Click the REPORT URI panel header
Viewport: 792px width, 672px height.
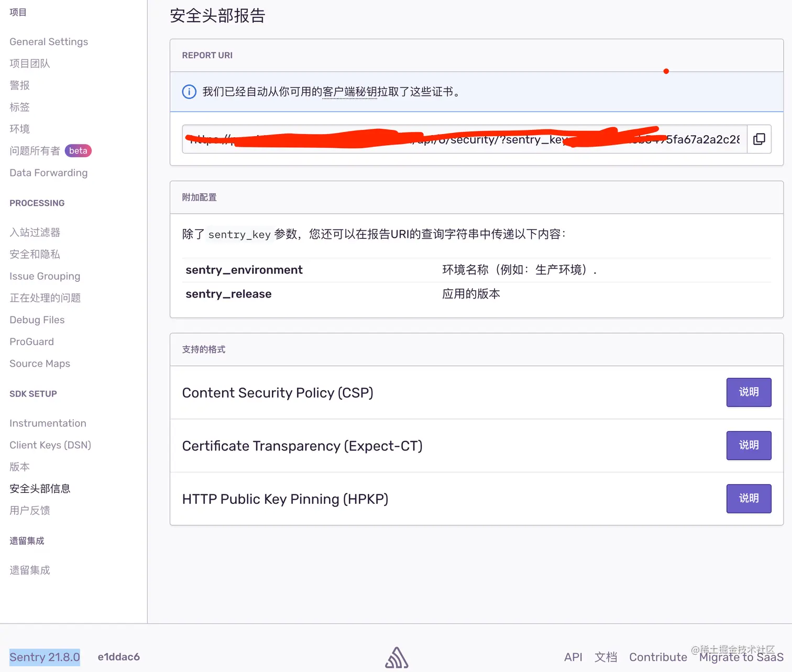[x=207, y=56]
